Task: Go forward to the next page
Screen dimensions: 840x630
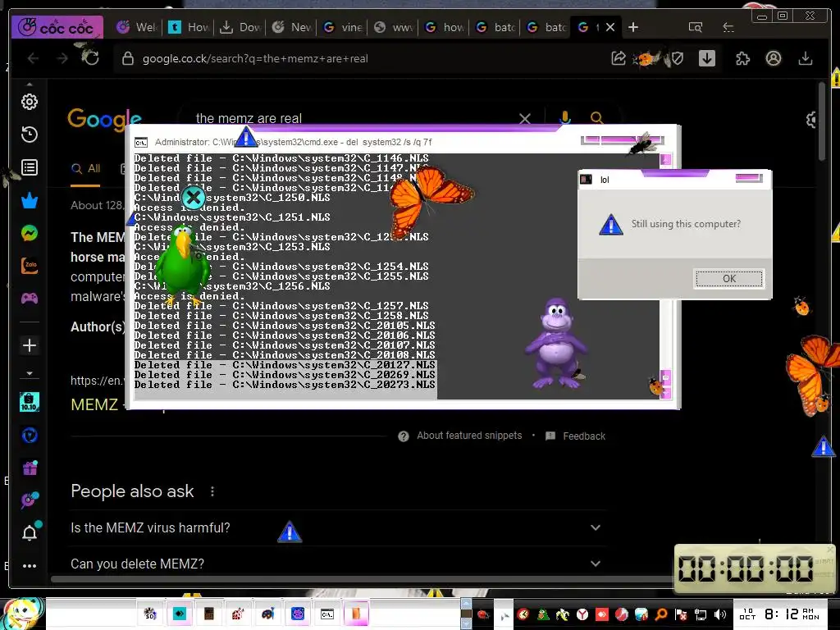Action: tap(62, 58)
